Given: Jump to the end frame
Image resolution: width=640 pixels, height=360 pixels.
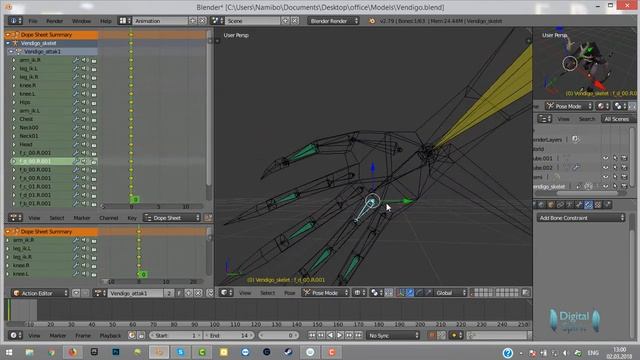Looking at the screenshot, I should click(358, 335).
